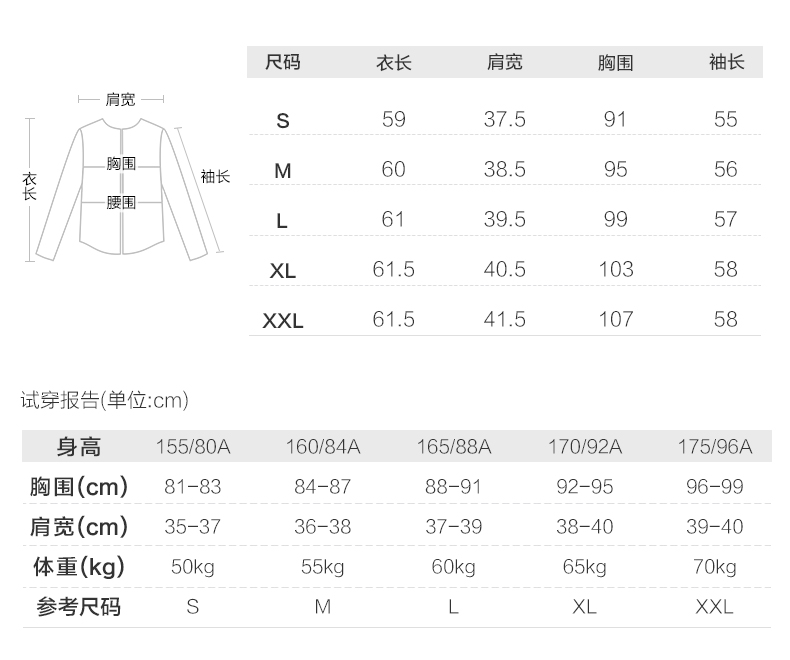The width and height of the screenshot is (790, 660).
Task: Select the 165/88A height column header
Action: tap(453, 447)
